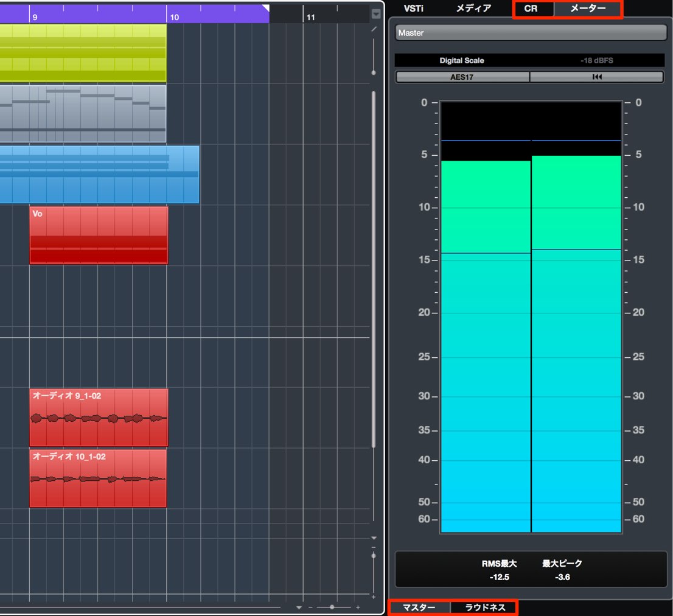Click the lower vertical zoom slider handle
673x616 pixels.
[374, 556]
